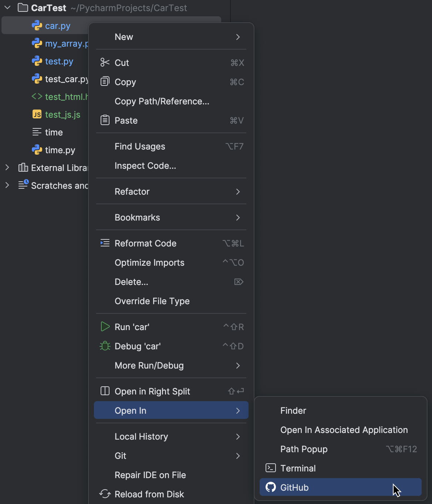
Task: Click the Terminal icon in Open In submenu
Action: click(x=270, y=468)
